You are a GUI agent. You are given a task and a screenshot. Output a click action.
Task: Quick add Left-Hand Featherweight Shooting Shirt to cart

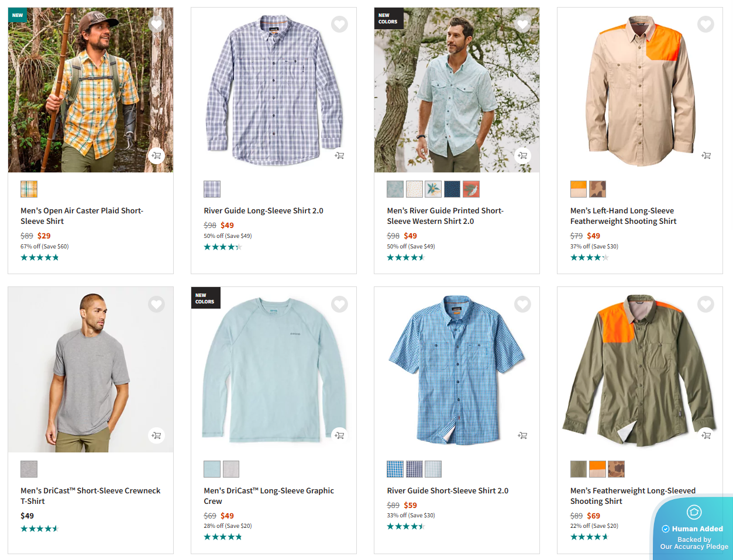point(706,155)
